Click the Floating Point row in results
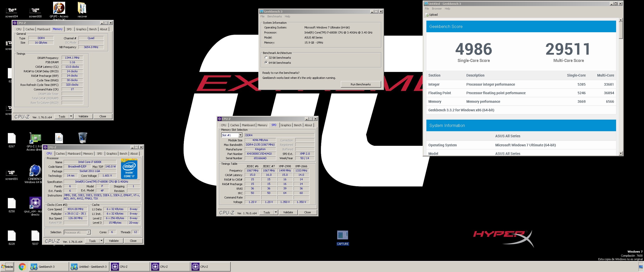The height and width of the screenshot is (272, 644). click(521, 93)
